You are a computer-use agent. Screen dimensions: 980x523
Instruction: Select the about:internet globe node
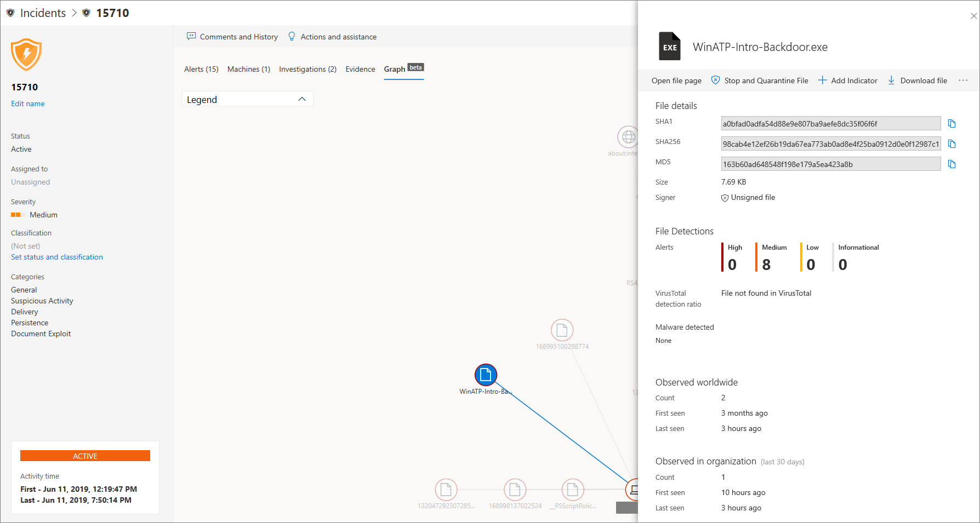[x=628, y=137]
